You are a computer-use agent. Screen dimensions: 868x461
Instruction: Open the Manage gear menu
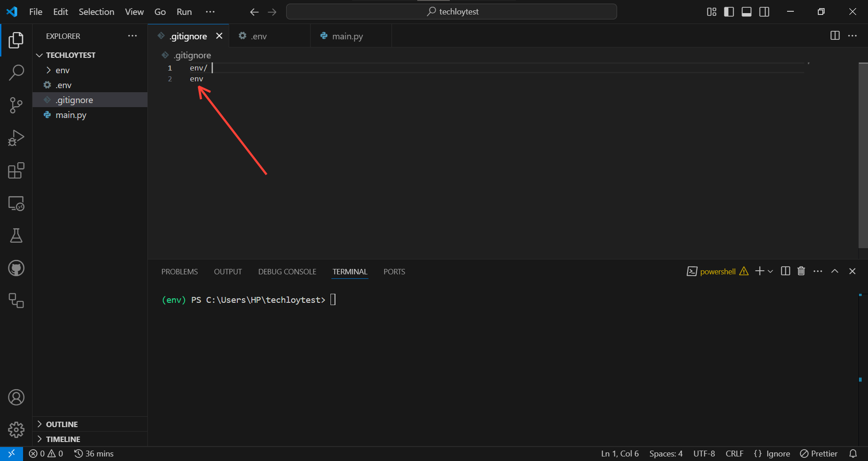tap(16, 430)
